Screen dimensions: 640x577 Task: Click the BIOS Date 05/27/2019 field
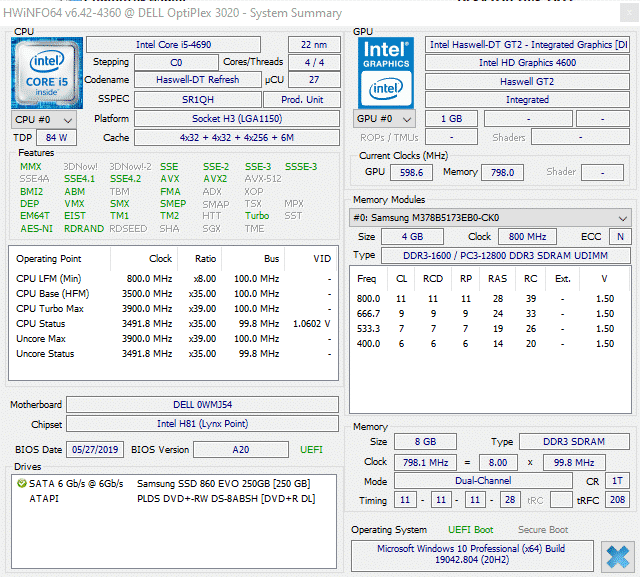[96, 450]
